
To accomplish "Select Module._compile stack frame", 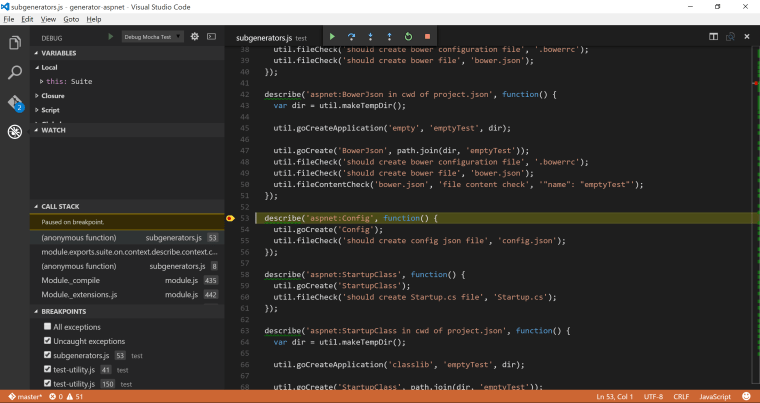I will (x=127, y=280).
